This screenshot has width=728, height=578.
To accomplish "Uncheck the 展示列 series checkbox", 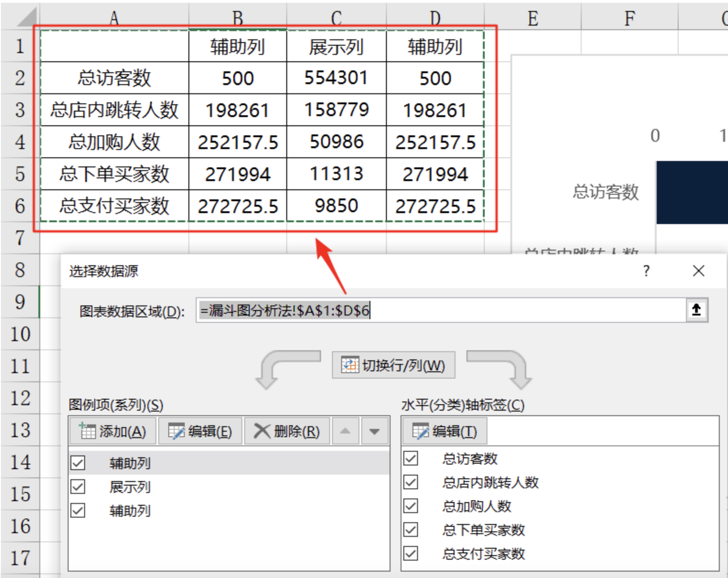I will click(x=78, y=487).
